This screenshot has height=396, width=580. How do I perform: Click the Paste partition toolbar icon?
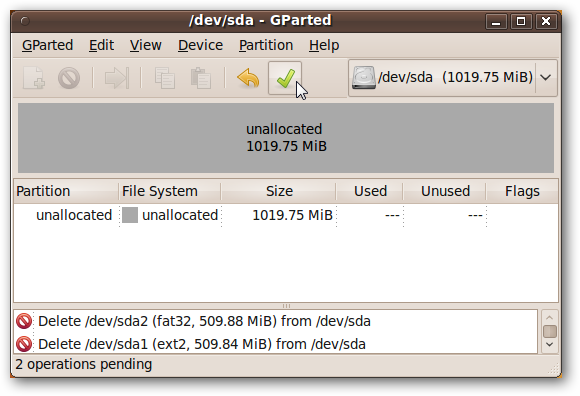click(201, 78)
